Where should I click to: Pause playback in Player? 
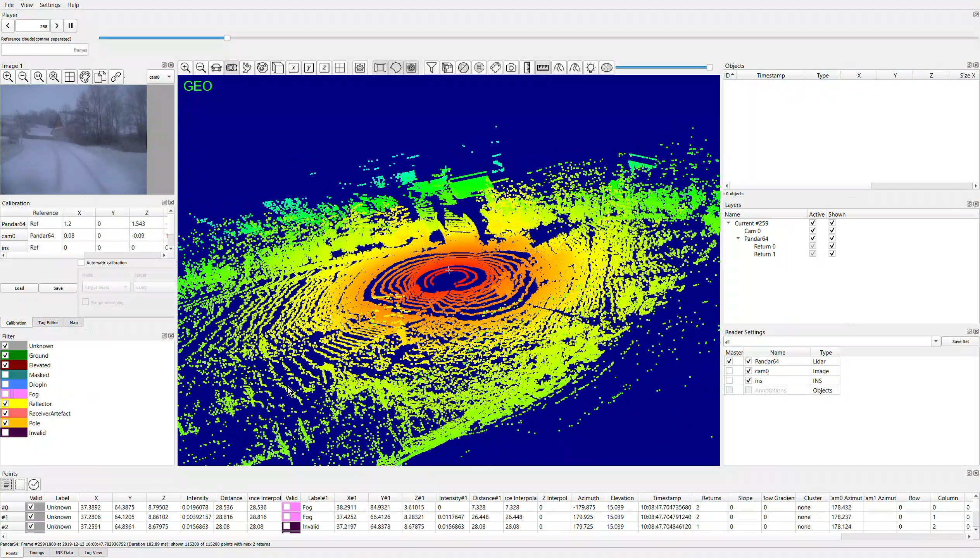pyautogui.click(x=71, y=26)
